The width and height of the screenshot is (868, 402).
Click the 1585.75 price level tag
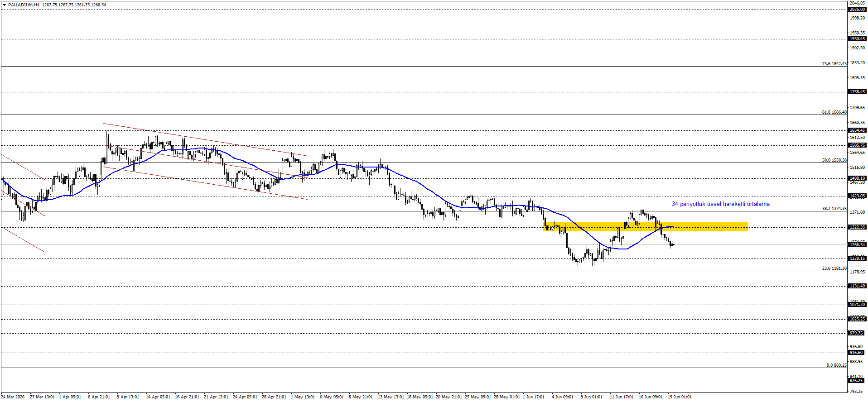click(857, 145)
